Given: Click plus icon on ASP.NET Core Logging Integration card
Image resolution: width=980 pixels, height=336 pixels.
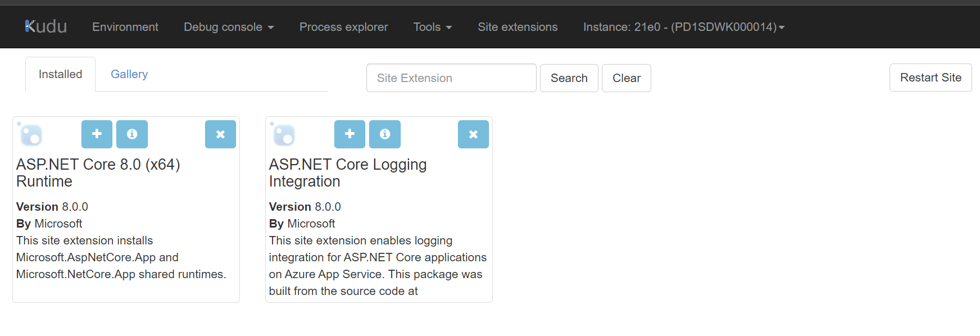Looking at the screenshot, I should (350, 134).
